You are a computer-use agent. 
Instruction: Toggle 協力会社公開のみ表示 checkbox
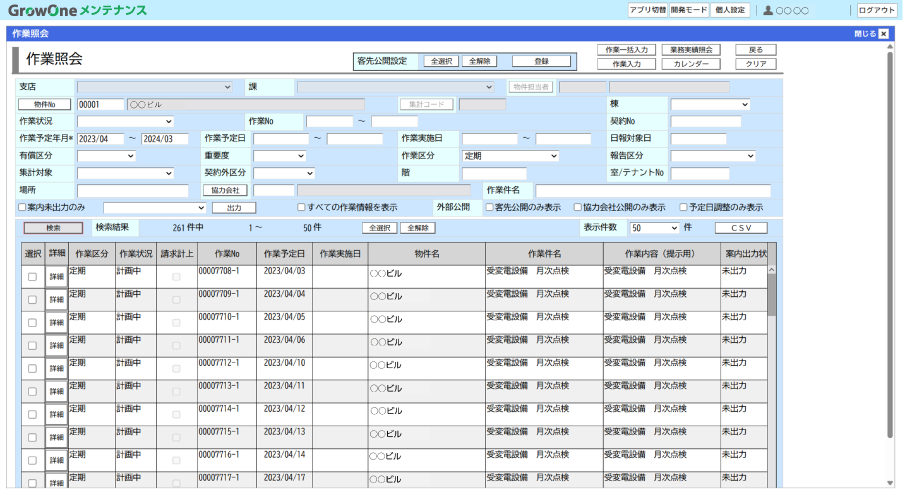[577, 207]
